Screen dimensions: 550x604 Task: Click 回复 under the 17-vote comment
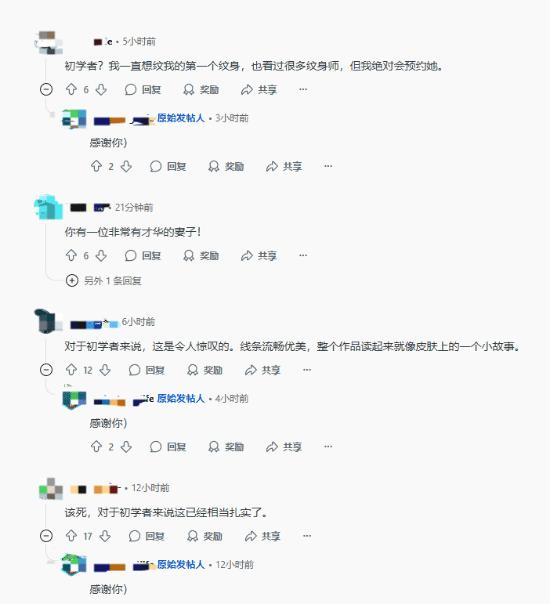pos(146,536)
